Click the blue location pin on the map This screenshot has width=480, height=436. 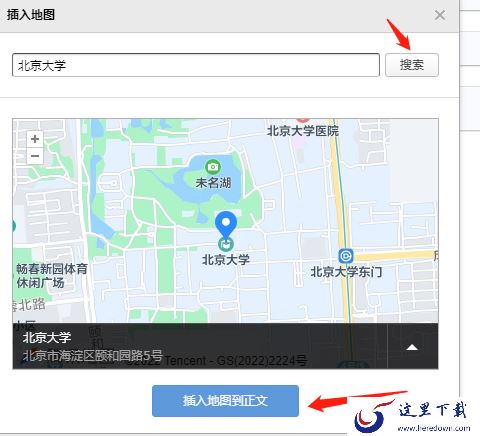pos(226,226)
